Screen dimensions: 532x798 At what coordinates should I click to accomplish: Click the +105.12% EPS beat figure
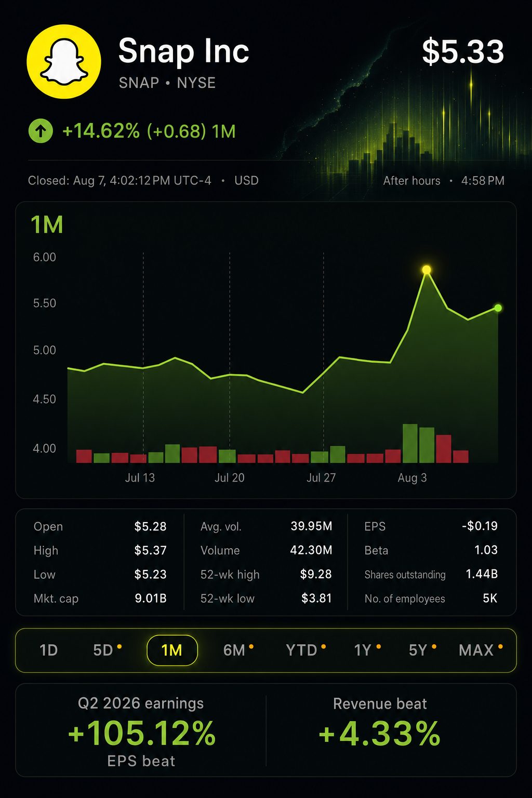tap(142, 734)
